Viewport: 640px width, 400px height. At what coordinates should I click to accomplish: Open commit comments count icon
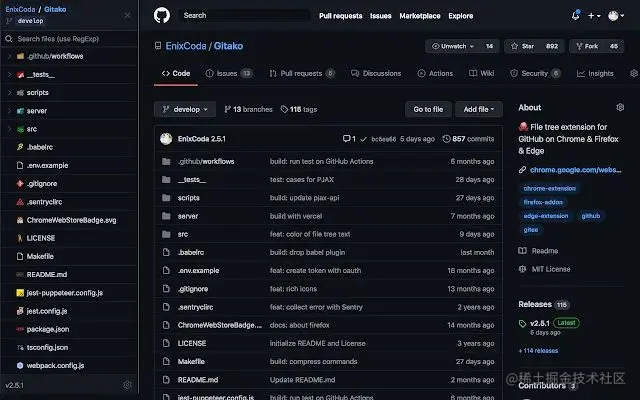click(x=349, y=139)
